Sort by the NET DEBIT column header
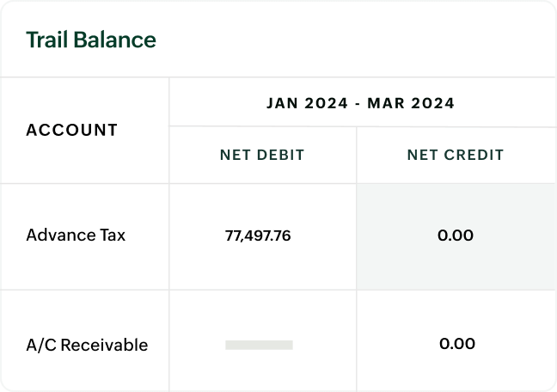This screenshot has width=557, height=392. point(262,156)
